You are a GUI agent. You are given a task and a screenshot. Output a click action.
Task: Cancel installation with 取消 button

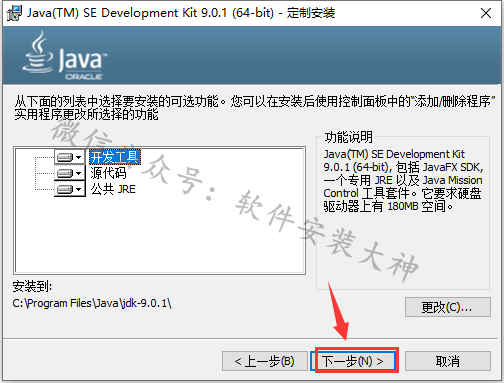[x=448, y=361]
